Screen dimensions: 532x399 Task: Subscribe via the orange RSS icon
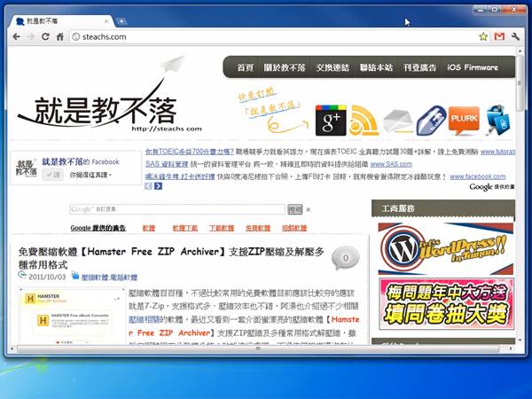click(x=364, y=121)
